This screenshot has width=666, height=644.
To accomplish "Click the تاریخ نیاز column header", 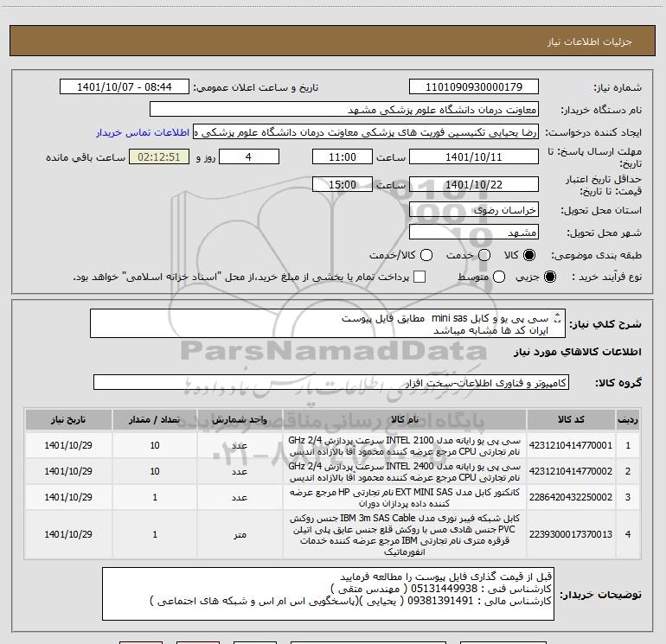I will [x=68, y=419].
